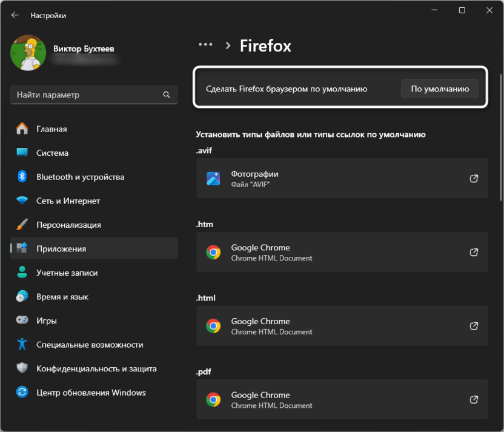Click the Google Chrome icon under .pdf
The width and height of the screenshot is (504, 432).
(213, 400)
